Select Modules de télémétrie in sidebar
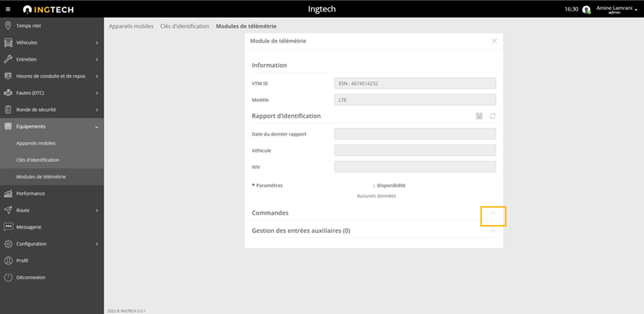Image resolution: width=644 pixels, height=314 pixels. coord(41,177)
